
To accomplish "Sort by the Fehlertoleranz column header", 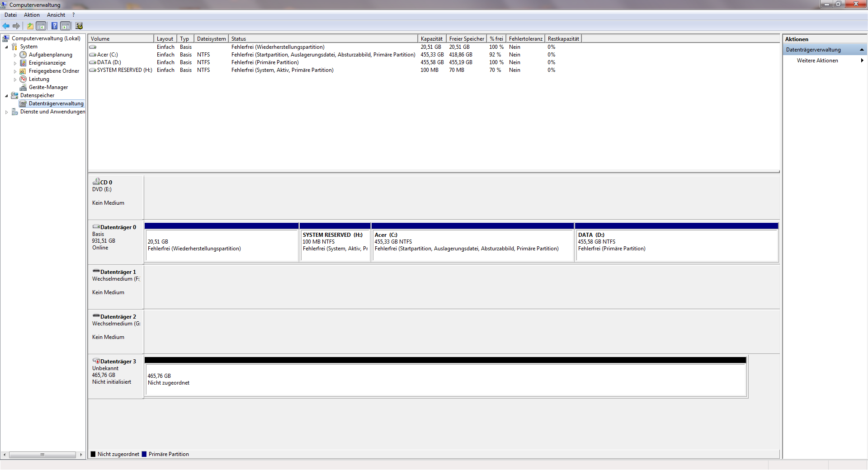I will [x=525, y=39].
